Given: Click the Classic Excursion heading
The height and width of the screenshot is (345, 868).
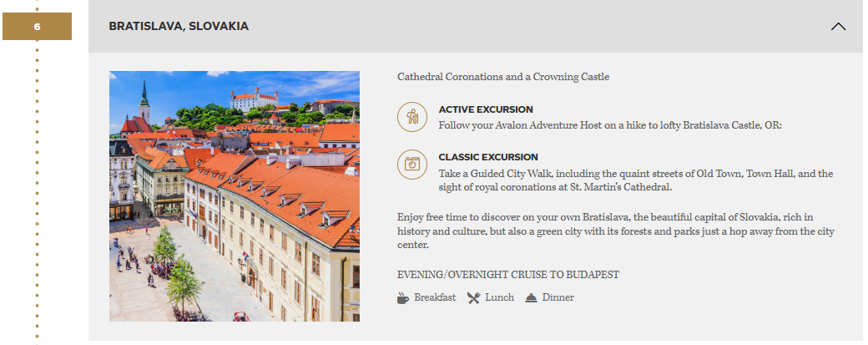Looking at the screenshot, I should pos(488,157).
